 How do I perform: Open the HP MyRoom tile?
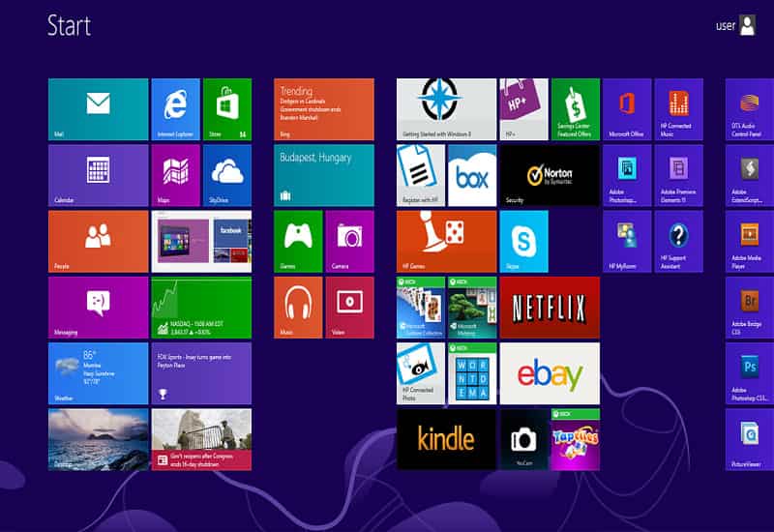pyautogui.click(x=627, y=241)
